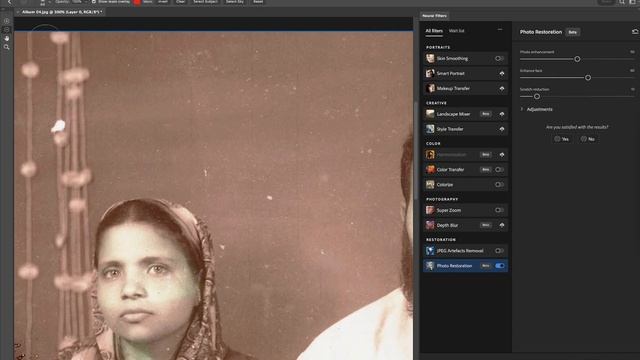
Task: Disable the Photo Restoration toggle
Action: (499, 266)
